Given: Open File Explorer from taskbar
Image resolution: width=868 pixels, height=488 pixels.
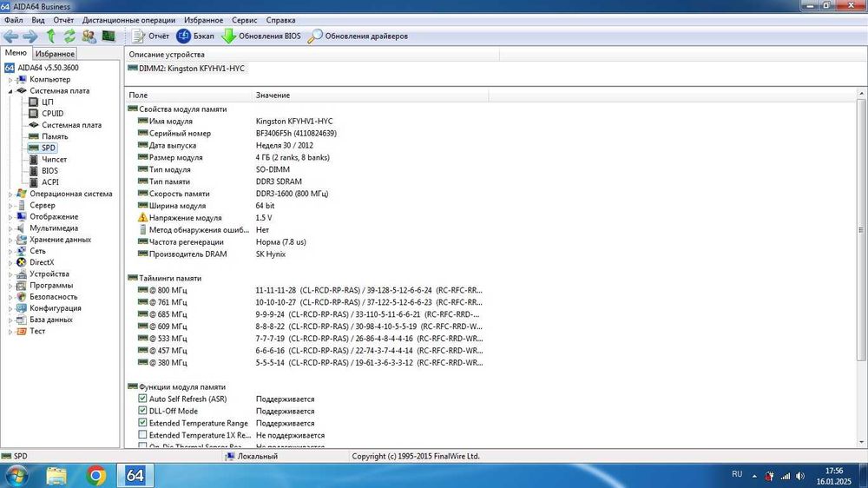Looking at the screenshot, I should (56, 475).
